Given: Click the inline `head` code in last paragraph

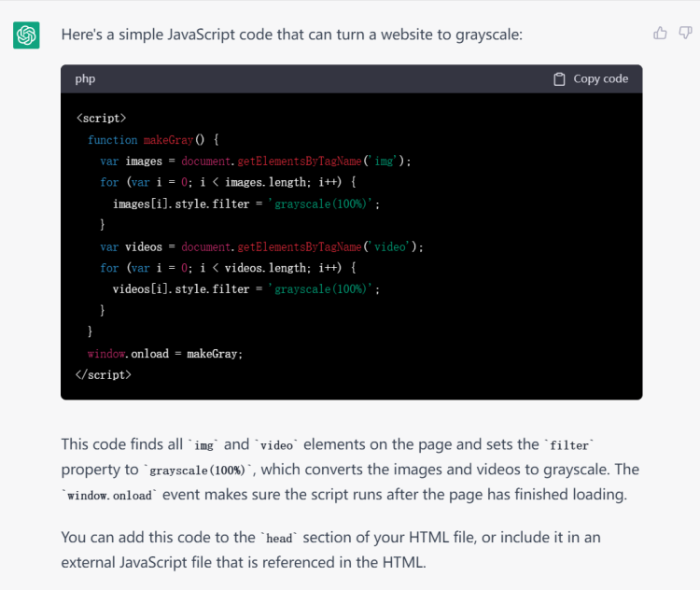Looking at the screenshot, I should point(279,540).
